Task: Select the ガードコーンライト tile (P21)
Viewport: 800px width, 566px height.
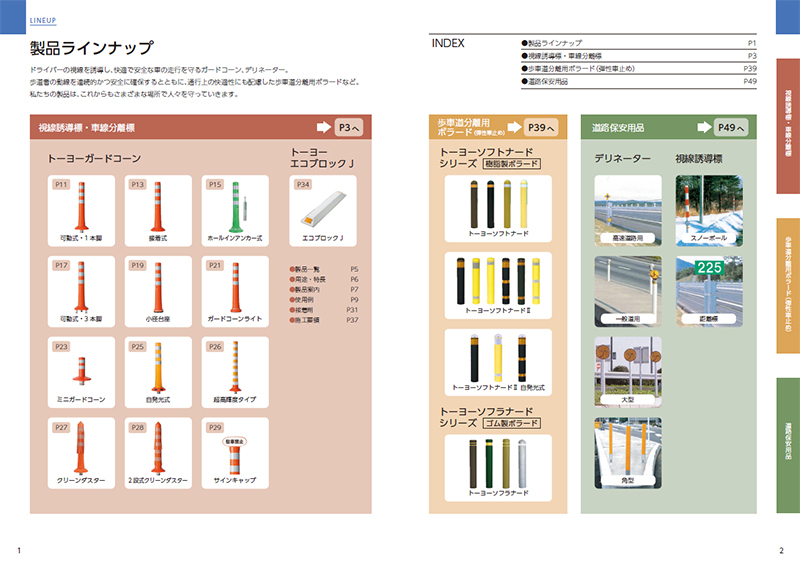Action: tap(235, 292)
